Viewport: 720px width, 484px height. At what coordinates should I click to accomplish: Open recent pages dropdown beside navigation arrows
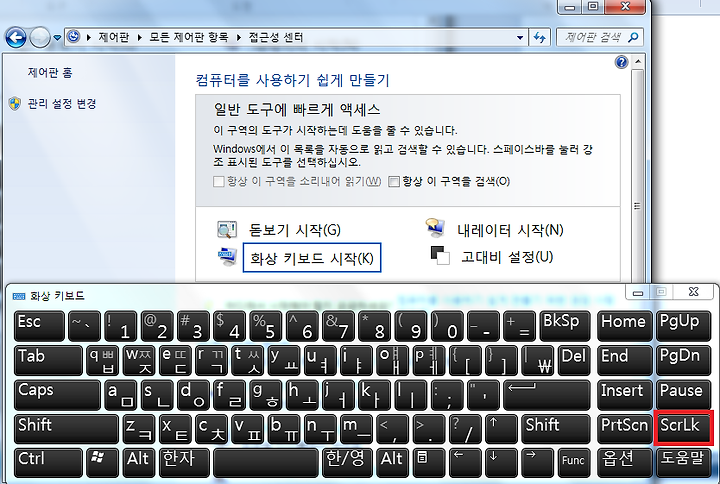click(x=57, y=38)
